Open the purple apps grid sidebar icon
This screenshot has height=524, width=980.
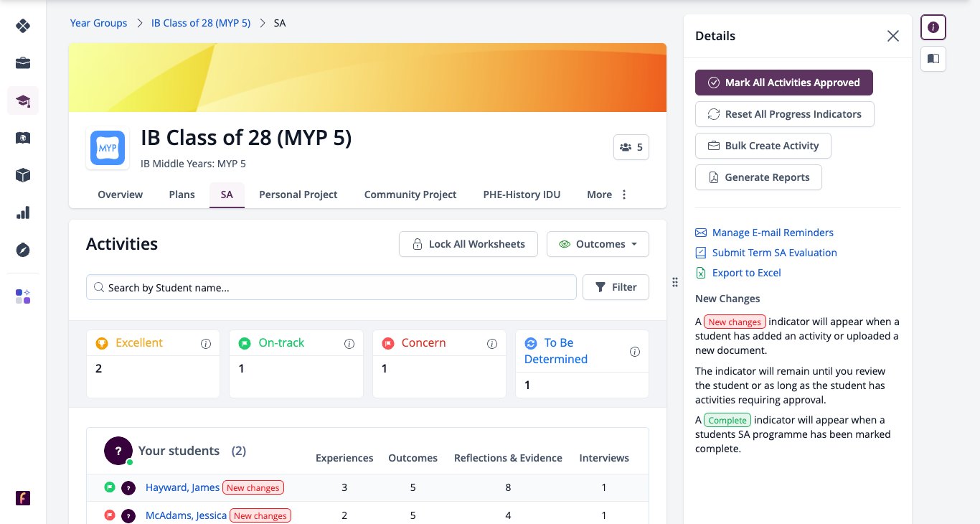(x=23, y=296)
